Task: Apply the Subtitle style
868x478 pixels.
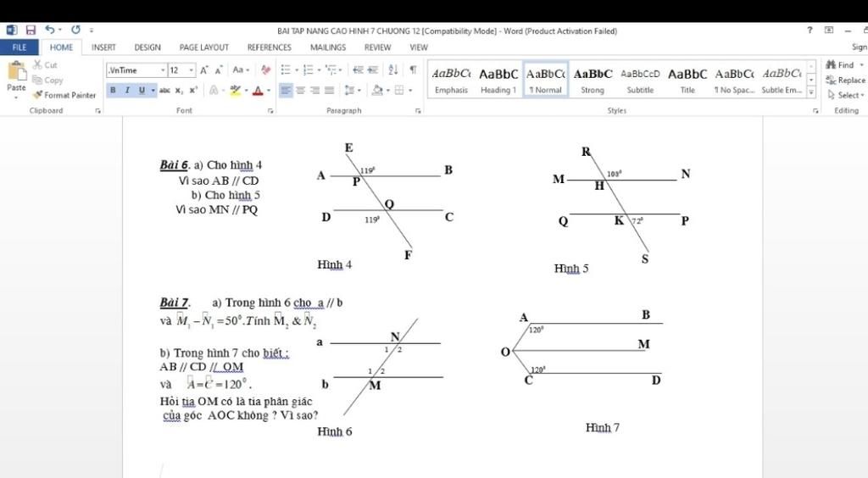Action: [x=640, y=81]
